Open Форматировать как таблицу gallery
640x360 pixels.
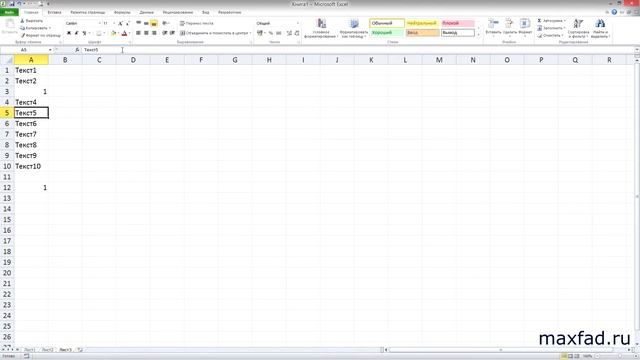coord(354,29)
